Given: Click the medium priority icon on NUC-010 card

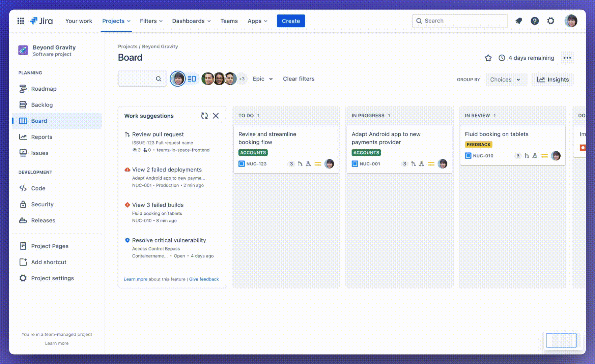Looking at the screenshot, I should (544, 156).
